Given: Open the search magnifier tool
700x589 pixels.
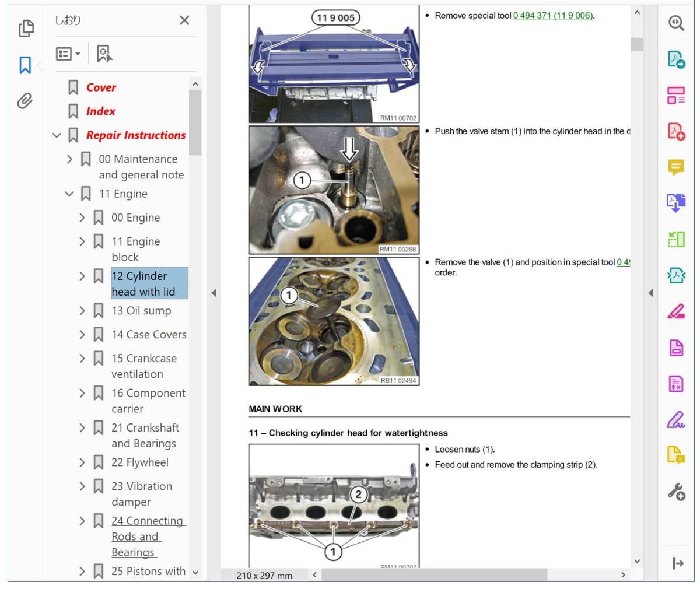Looking at the screenshot, I should (676, 23).
